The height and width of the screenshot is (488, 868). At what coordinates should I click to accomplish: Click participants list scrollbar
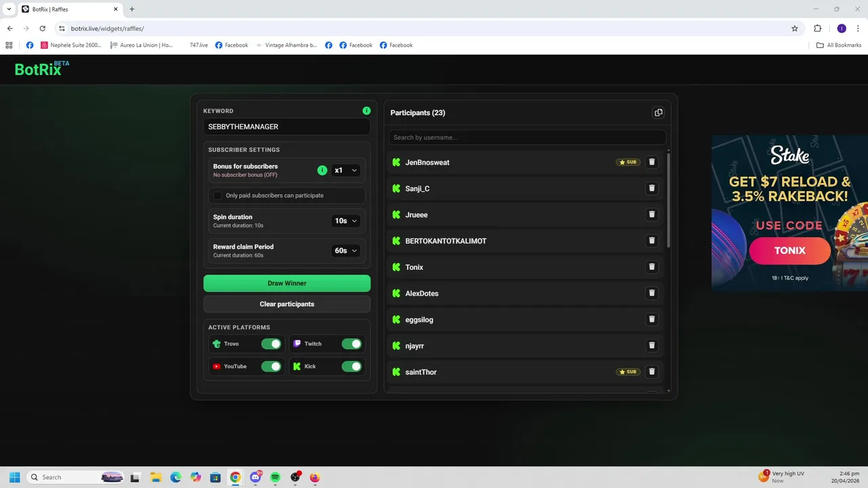669,200
